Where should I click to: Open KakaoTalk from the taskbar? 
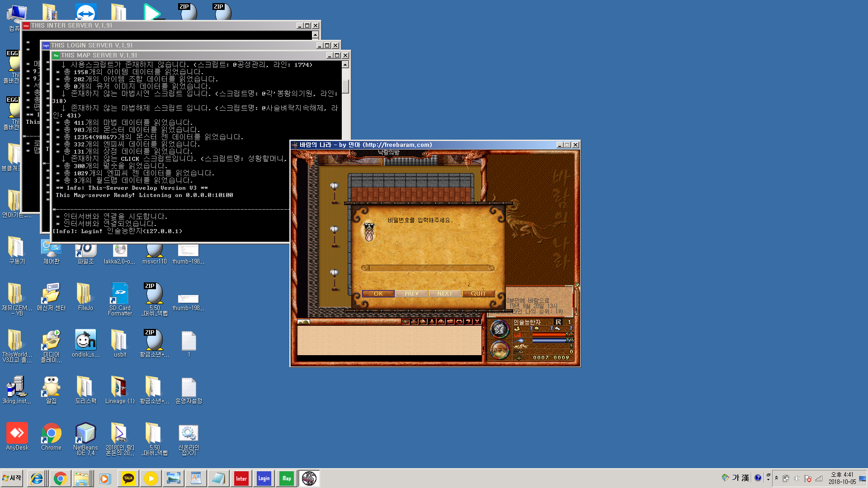128,479
